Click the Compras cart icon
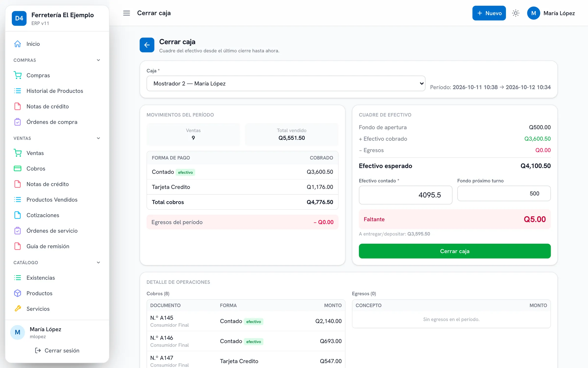Screen dimensions: 588x368 (x=18, y=75)
